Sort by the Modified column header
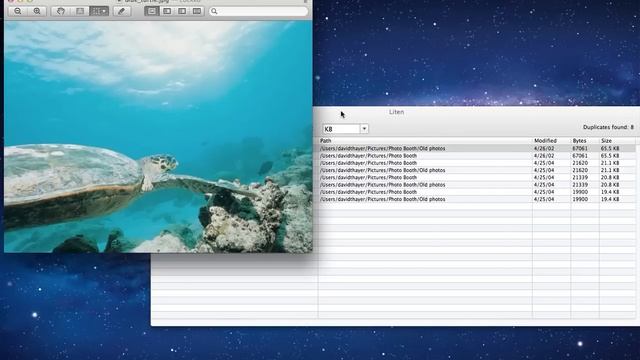640x360 pixels. (551, 140)
